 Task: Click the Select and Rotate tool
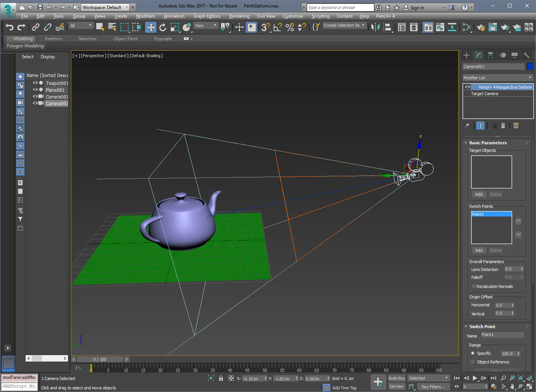click(x=163, y=27)
